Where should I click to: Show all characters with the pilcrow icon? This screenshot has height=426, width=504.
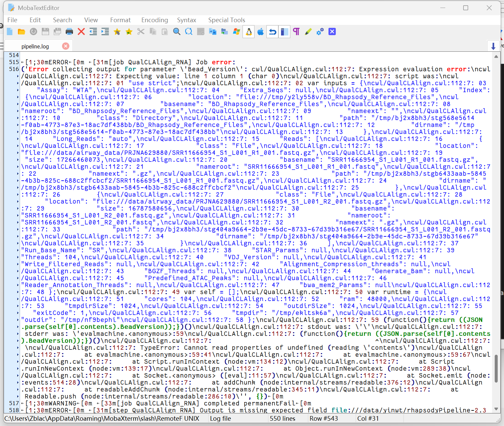(296, 31)
